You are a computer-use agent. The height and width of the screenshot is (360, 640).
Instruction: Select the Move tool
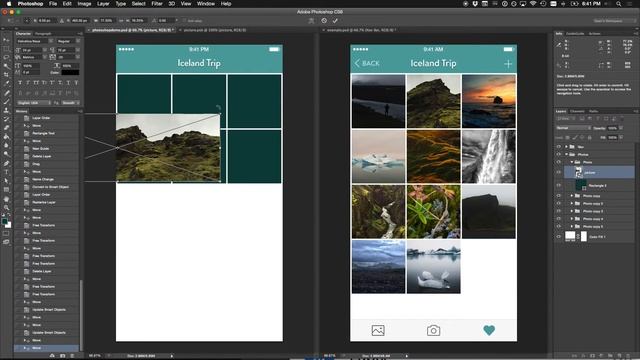coord(6,40)
